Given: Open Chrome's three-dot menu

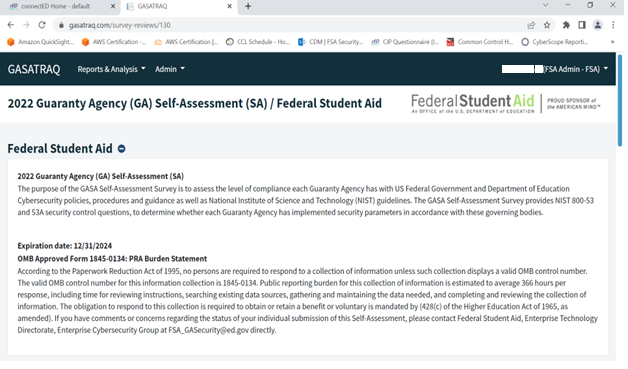Looking at the screenshot, I should click(613, 25).
